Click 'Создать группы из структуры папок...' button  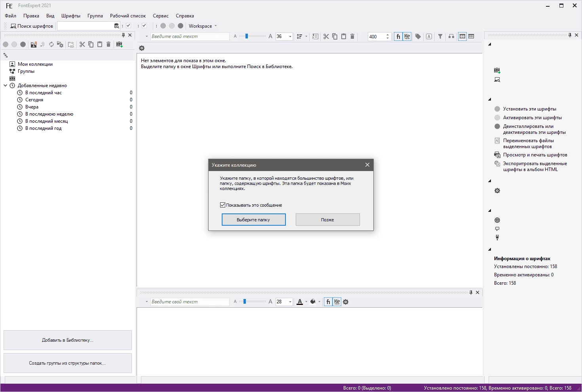tap(68, 363)
